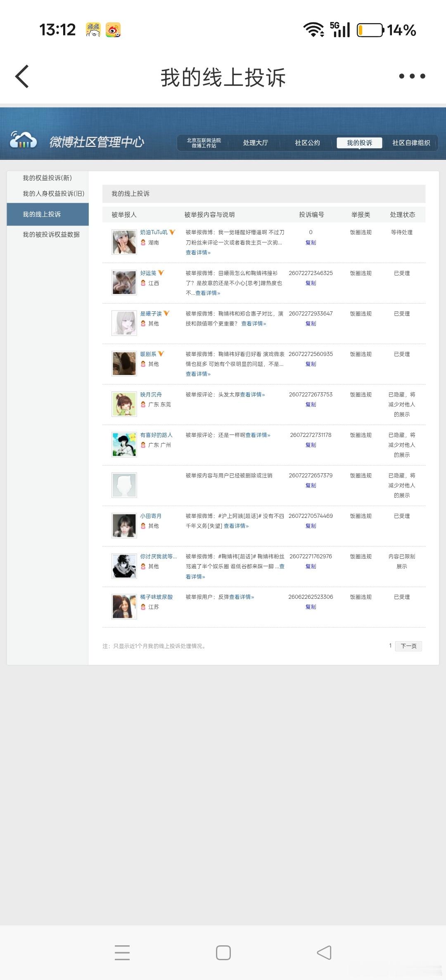Click 复制 under complaint number 0
This screenshot has width=446, height=980.
(x=311, y=242)
